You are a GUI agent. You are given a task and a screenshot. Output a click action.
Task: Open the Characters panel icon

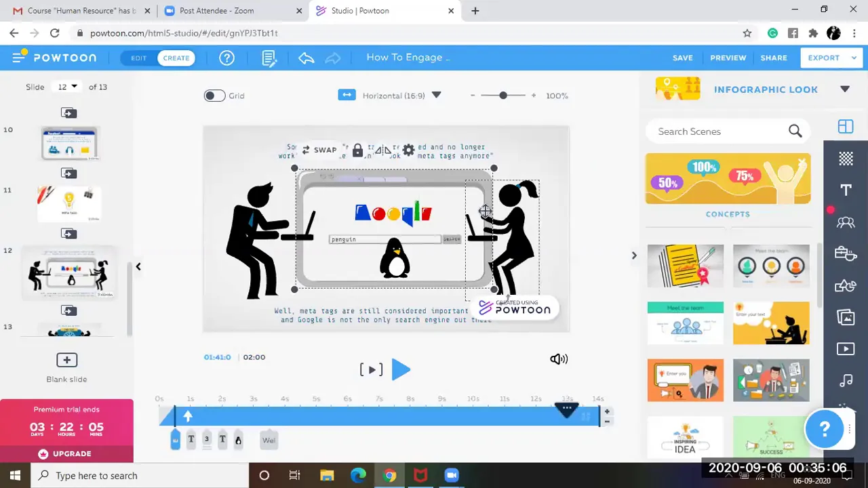point(846,222)
